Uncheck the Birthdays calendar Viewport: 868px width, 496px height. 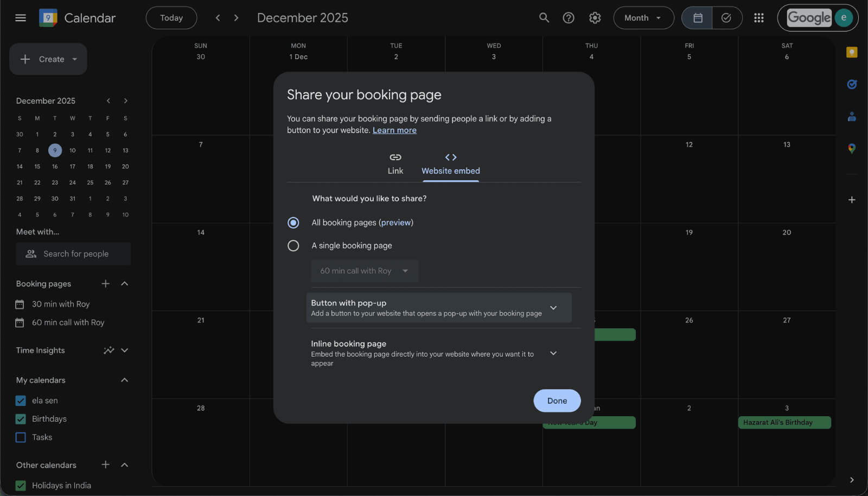pos(20,418)
